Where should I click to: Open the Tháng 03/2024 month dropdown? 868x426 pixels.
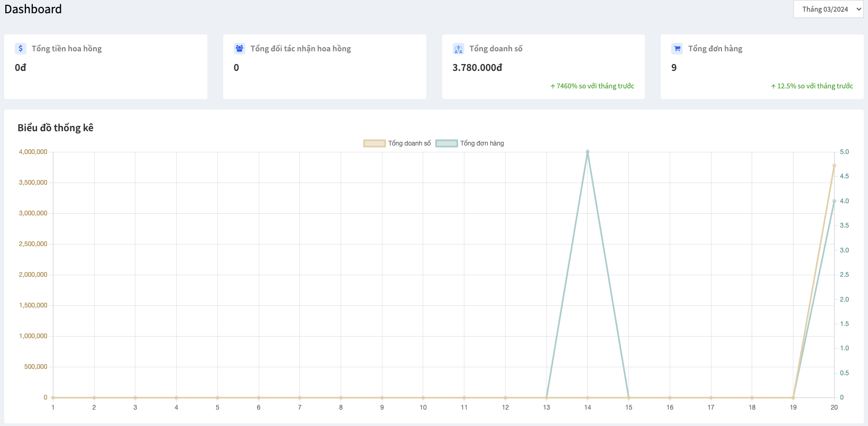[x=828, y=10]
